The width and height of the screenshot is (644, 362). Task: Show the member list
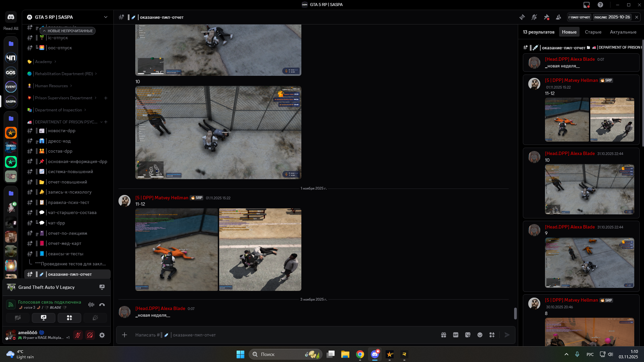(558, 17)
